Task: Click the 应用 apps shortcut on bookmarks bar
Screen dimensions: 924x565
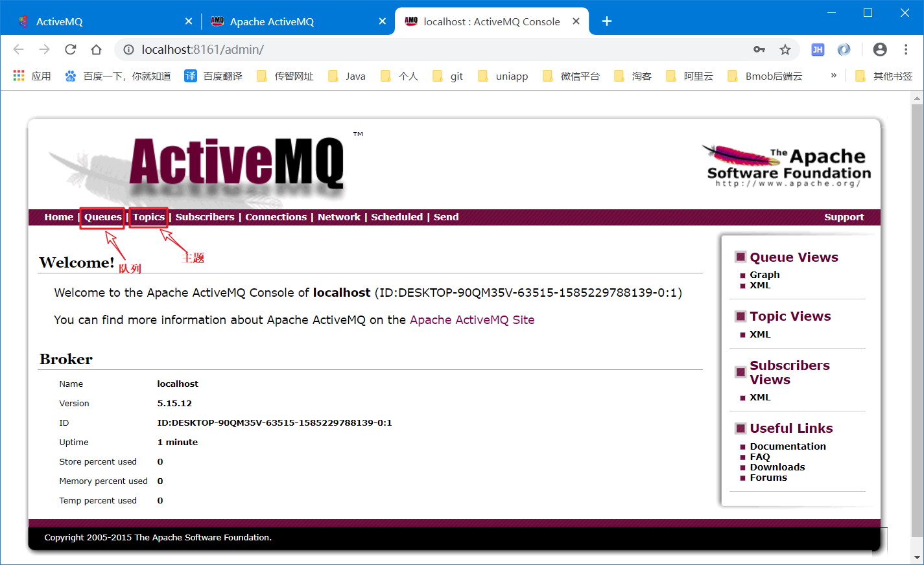Action: 30,75
